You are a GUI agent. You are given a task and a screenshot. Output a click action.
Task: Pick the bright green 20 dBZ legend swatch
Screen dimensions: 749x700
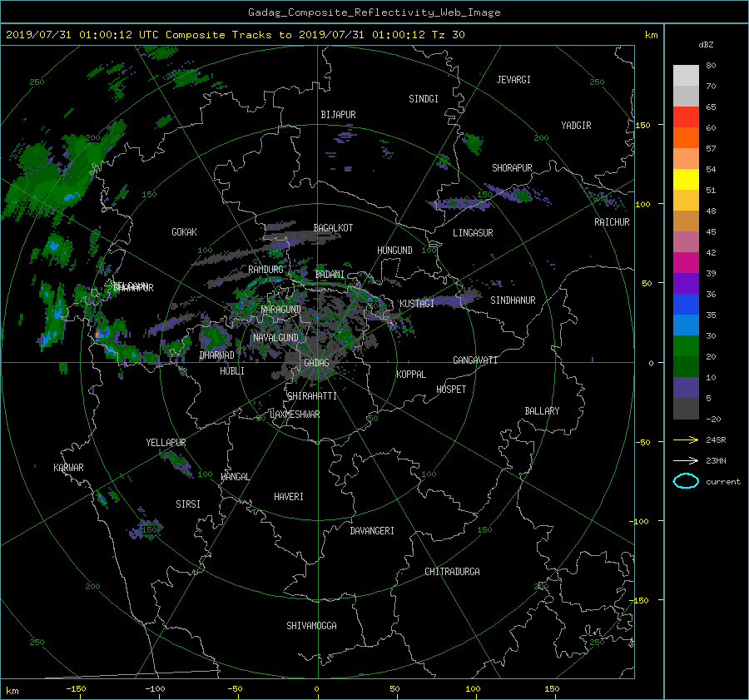(x=686, y=345)
